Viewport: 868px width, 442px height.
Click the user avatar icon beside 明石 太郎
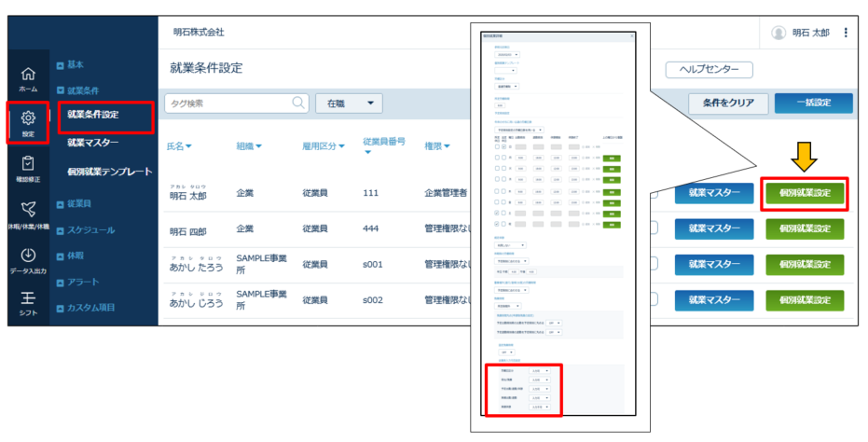point(778,33)
